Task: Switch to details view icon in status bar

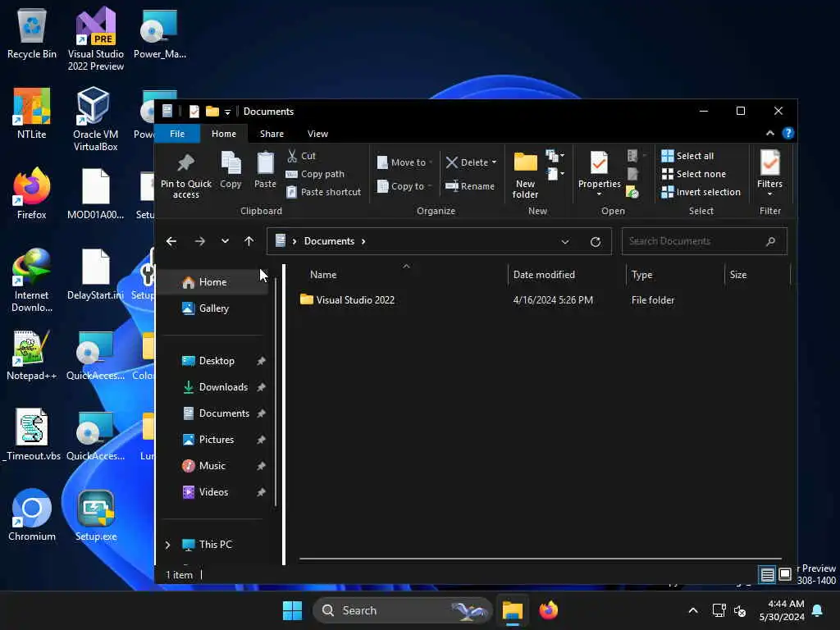Action: click(x=768, y=575)
